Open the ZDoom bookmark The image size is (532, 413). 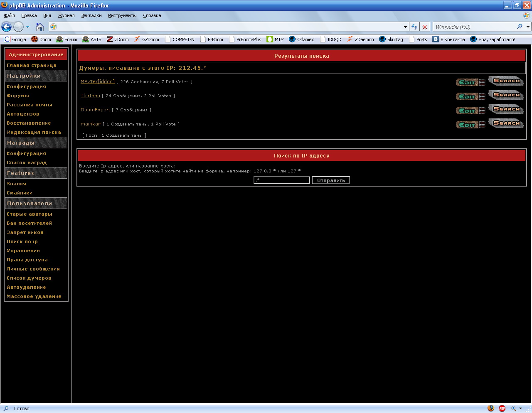click(x=118, y=39)
